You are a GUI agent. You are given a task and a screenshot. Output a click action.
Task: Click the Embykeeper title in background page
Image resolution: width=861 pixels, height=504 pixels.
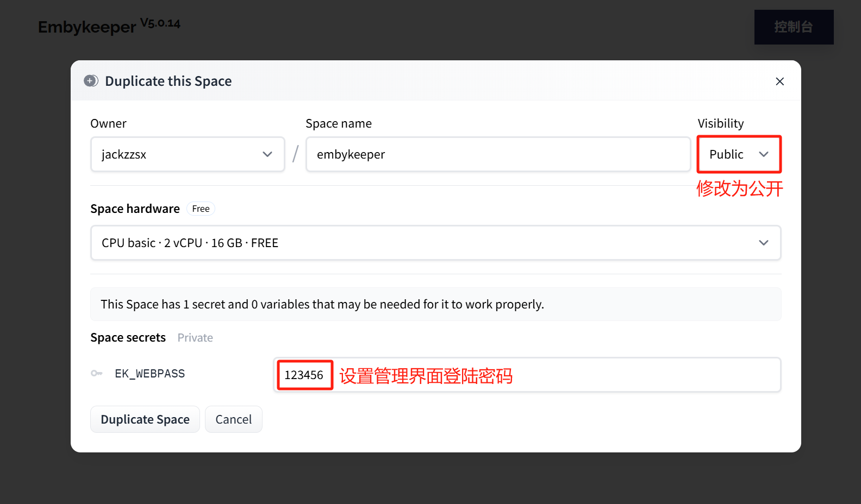[x=87, y=27]
